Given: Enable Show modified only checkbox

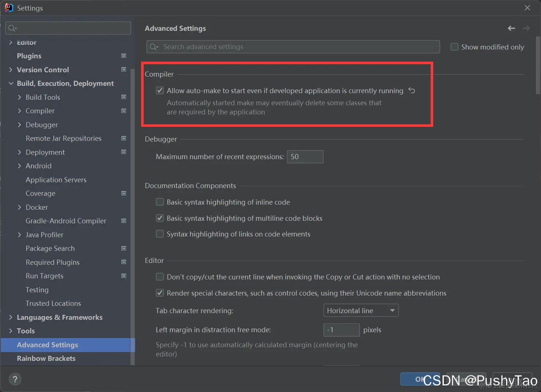Looking at the screenshot, I should click(454, 47).
